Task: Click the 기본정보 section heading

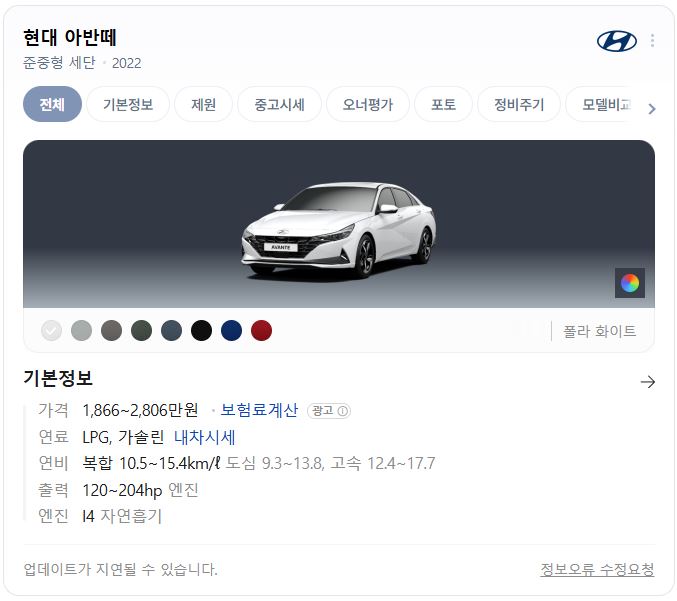Action: pyautogui.click(x=58, y=378)
